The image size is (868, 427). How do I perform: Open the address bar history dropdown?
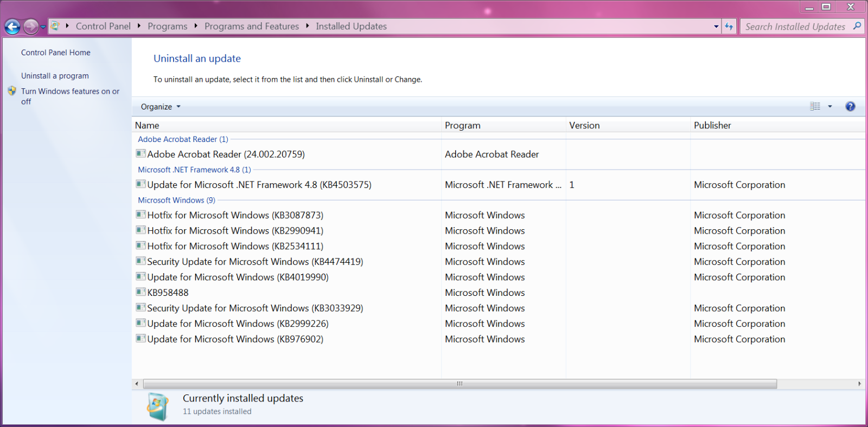point(716,26)
